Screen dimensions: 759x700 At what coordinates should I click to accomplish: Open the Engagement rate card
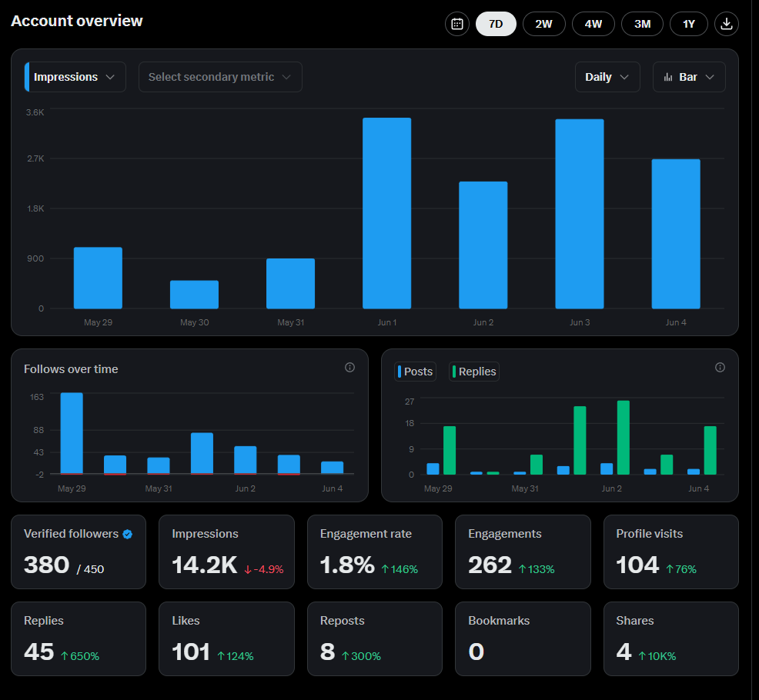click(x=375, y=552)
